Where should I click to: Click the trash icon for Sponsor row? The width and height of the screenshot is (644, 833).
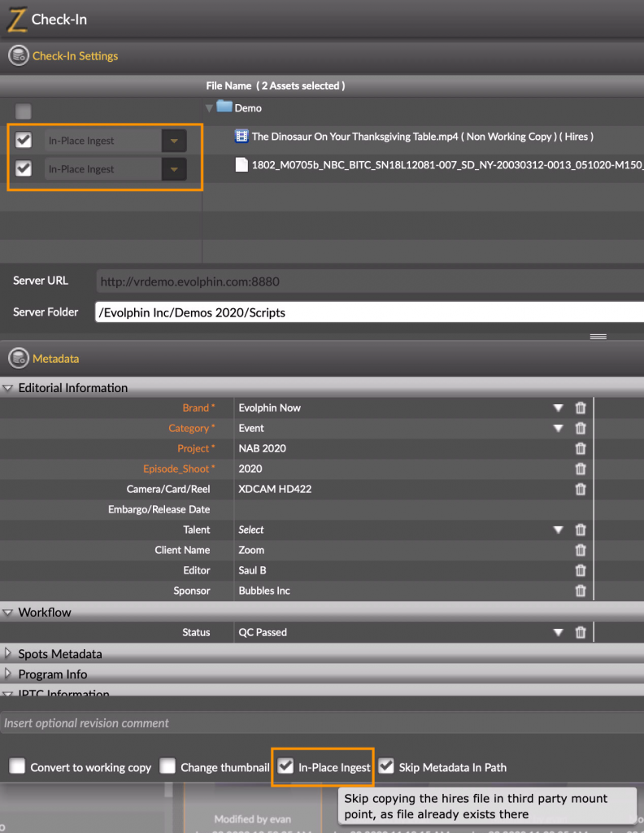point(581,591)
